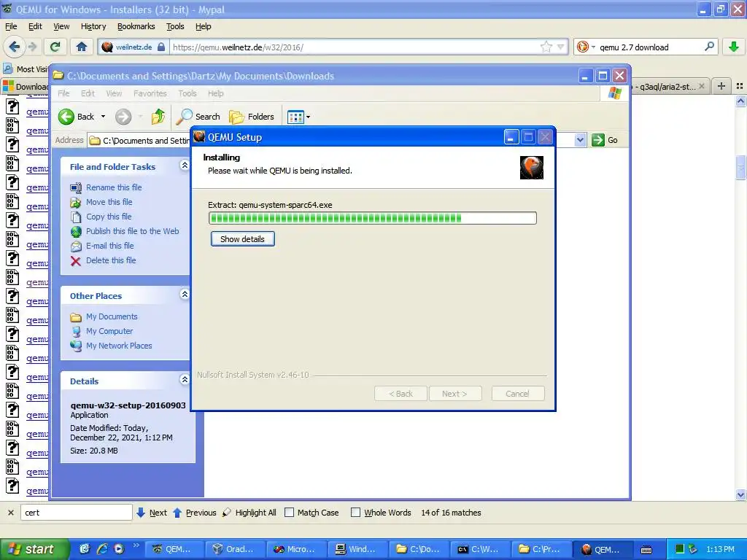Toggle Match Case checkbox
747x560 pixels.
[289, 513]
